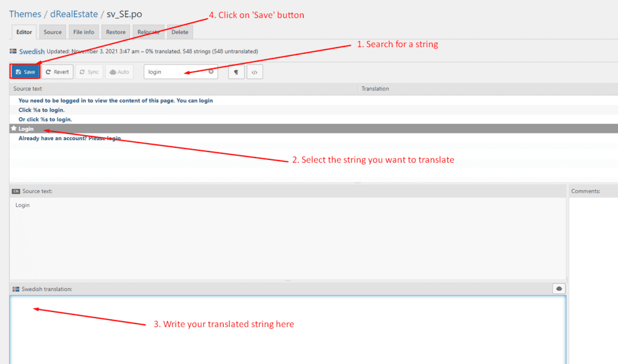This screenshot has height=364, width=618.
Task: Open the Restore tab
Action: pyautogui.click(x=115, y=32)
